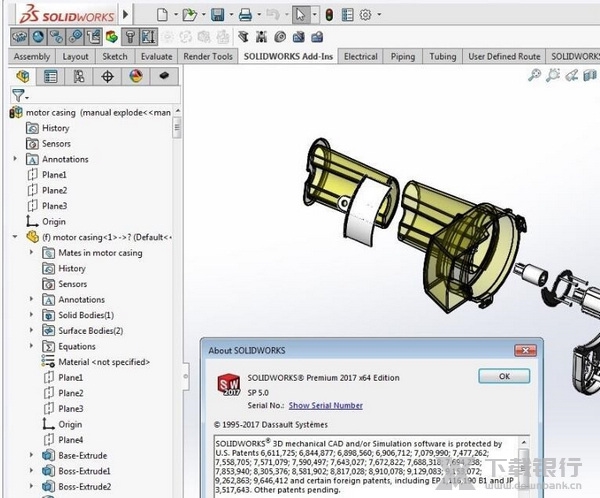This screenshot has width=600, height=498.
Task: Click the patents text scrollbar up arrow
Action: (524, 442)
